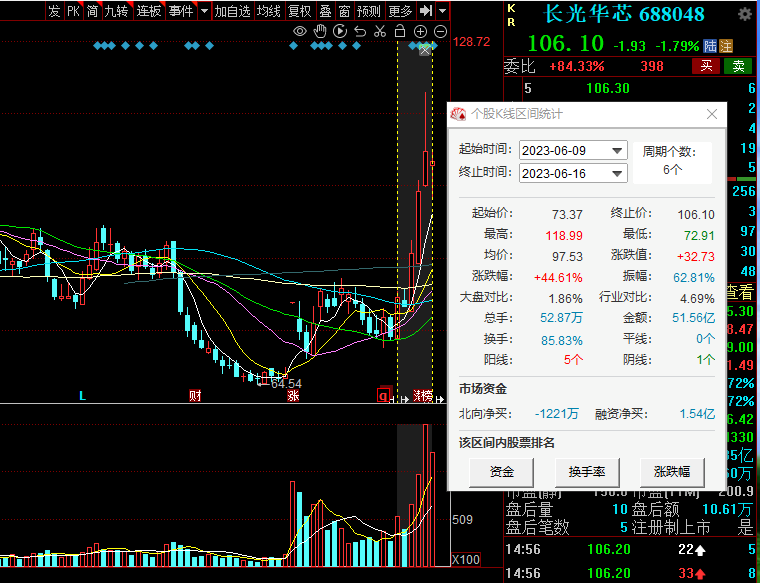This screenshot has width=760, height=583.
Task: Select the 九转 toolbar tab
Action: 117,11
